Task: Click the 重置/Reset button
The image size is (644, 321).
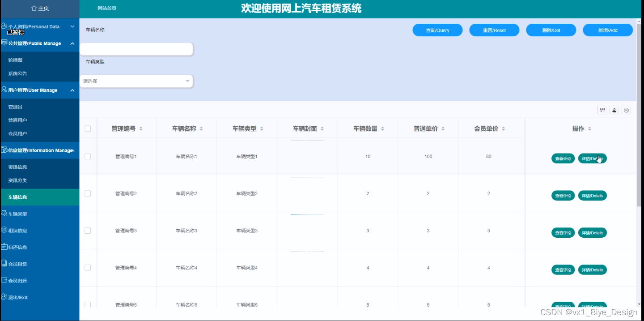Action: pyautogui.click(x=494, y=30)
